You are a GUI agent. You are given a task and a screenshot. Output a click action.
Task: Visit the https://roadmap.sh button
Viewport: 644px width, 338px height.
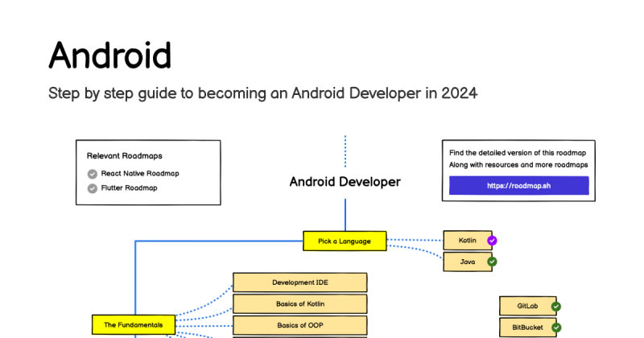518,186
